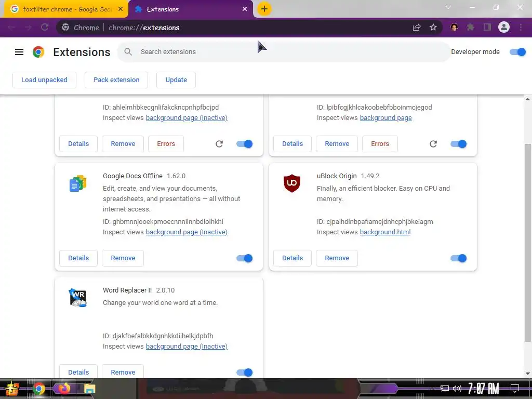Open the side panel icon in toolbar
This screenshot has height=399, width=532.
pyautogui.click(x=487, y=27)
